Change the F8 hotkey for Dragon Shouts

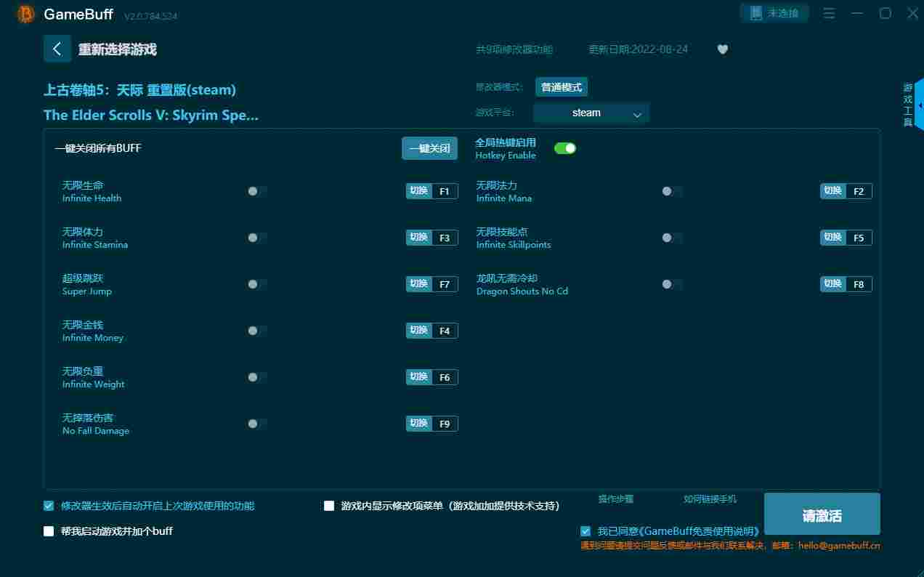pos(846,284)
